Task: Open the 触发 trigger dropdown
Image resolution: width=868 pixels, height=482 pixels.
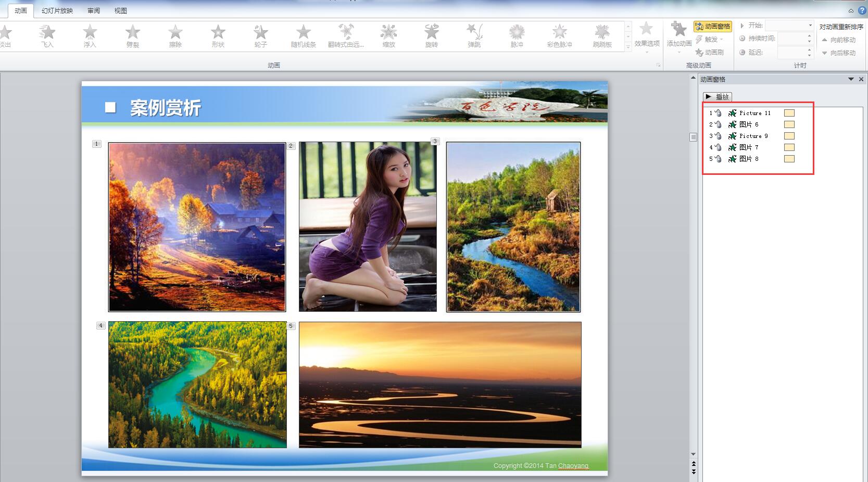Action: (710, 39)
